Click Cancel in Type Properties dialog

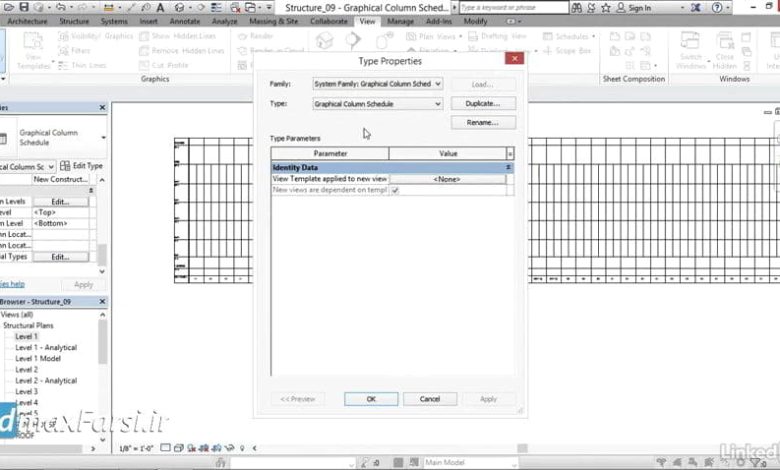(x=430, y=399)
